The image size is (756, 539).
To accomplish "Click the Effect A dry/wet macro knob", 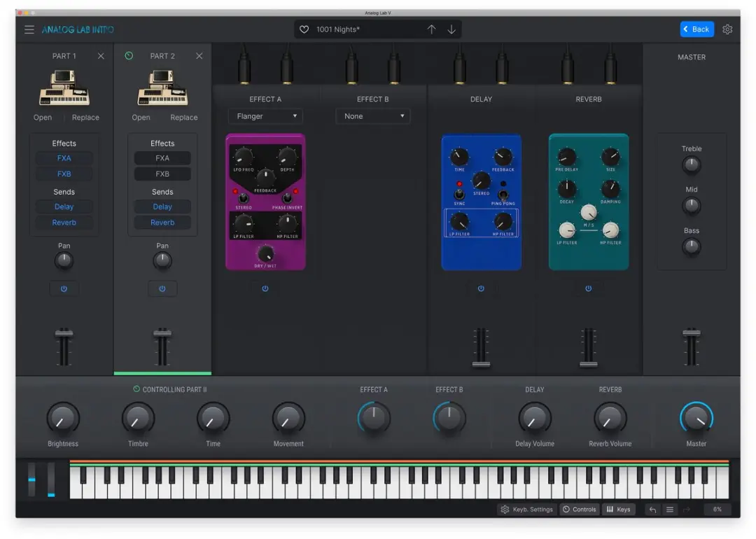I will [x=374, y=417].
